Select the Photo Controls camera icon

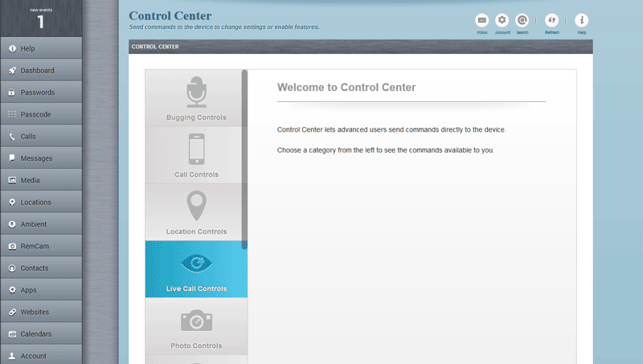click(x=196, y=321)
